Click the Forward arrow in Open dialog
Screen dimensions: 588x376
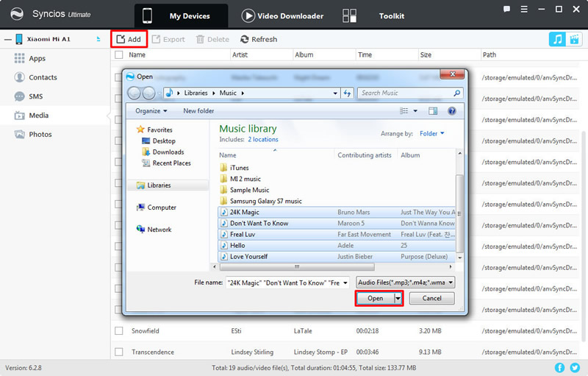(149, 93)
